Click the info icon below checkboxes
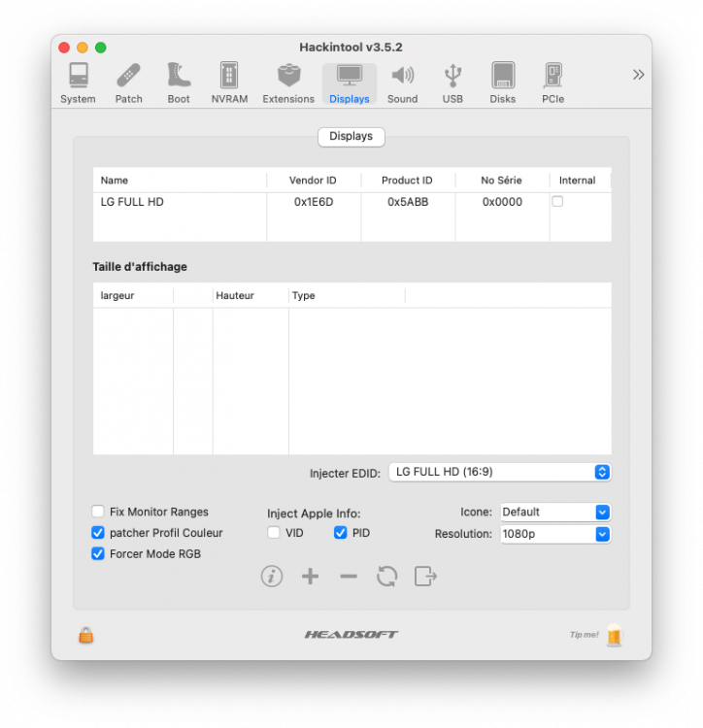The image size is (703, 728). [x=272, y=577]
